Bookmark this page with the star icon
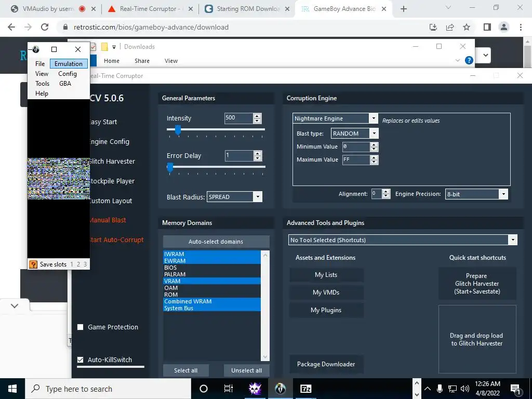 [467, 27]
